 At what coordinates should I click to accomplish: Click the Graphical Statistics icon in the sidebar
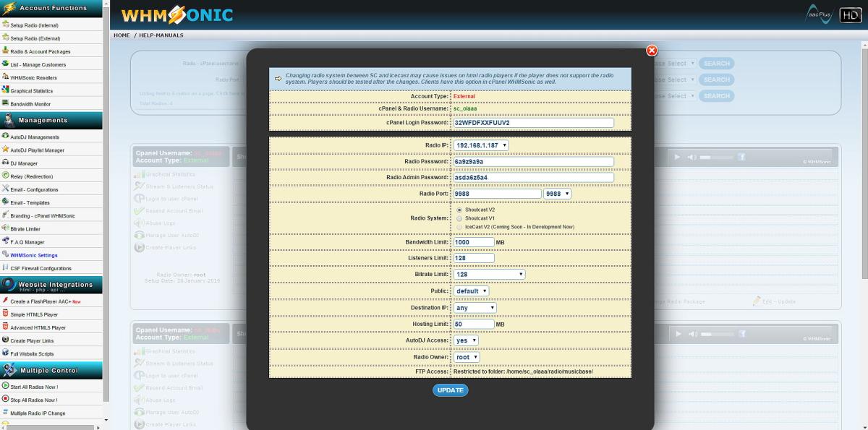[x=6, y=90]
